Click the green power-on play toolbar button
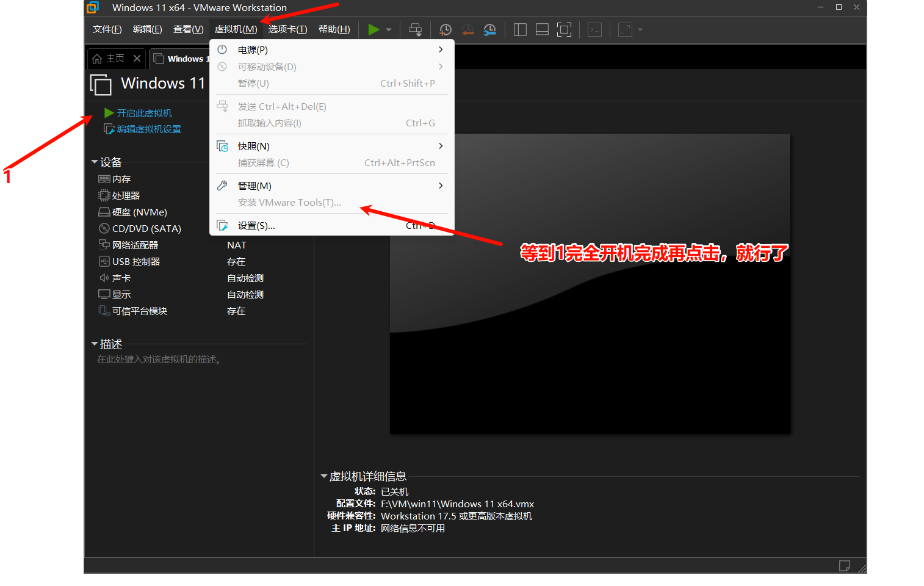This screenshot has height=586, width=924. 374,29
